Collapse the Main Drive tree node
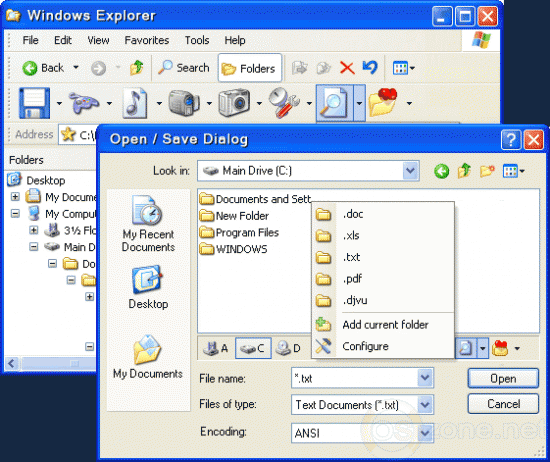Image resolution: width=550 pixels, height=462 pixels. (33, 247)
